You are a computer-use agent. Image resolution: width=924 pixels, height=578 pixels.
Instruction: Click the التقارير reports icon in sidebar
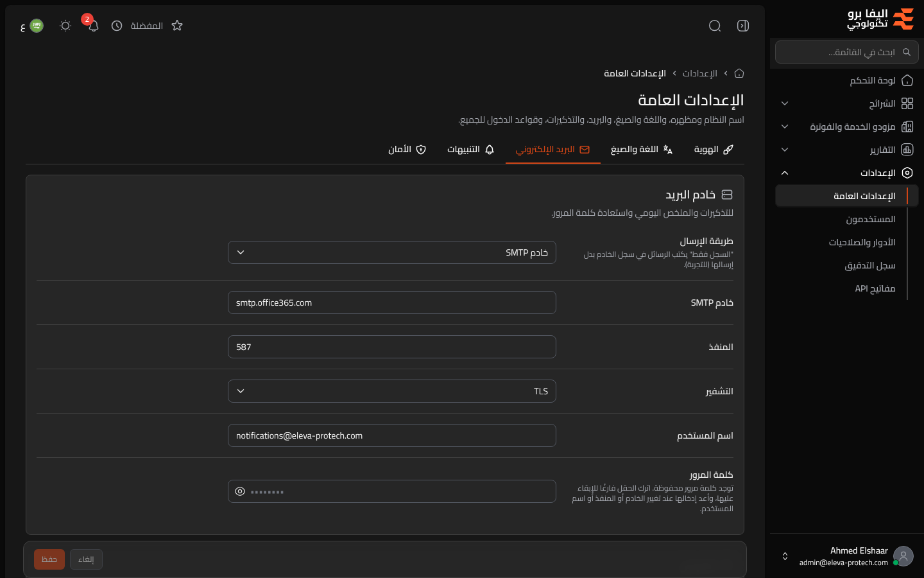point(907,150)
